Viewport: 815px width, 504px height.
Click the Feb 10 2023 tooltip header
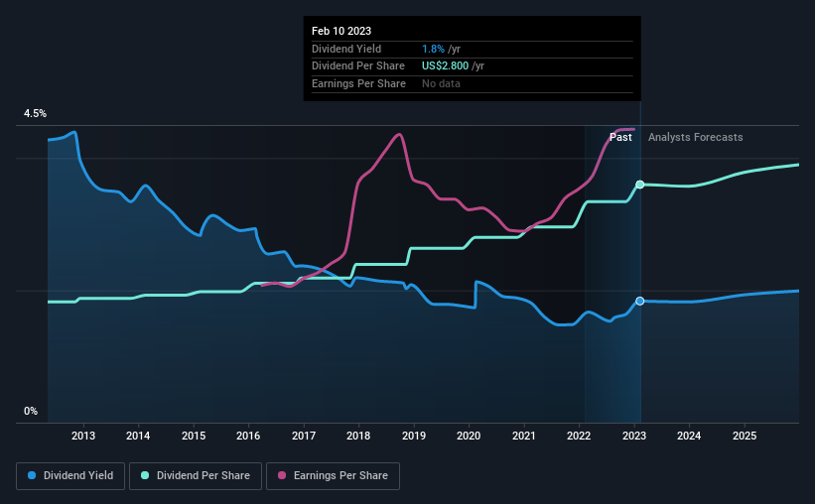341,31
